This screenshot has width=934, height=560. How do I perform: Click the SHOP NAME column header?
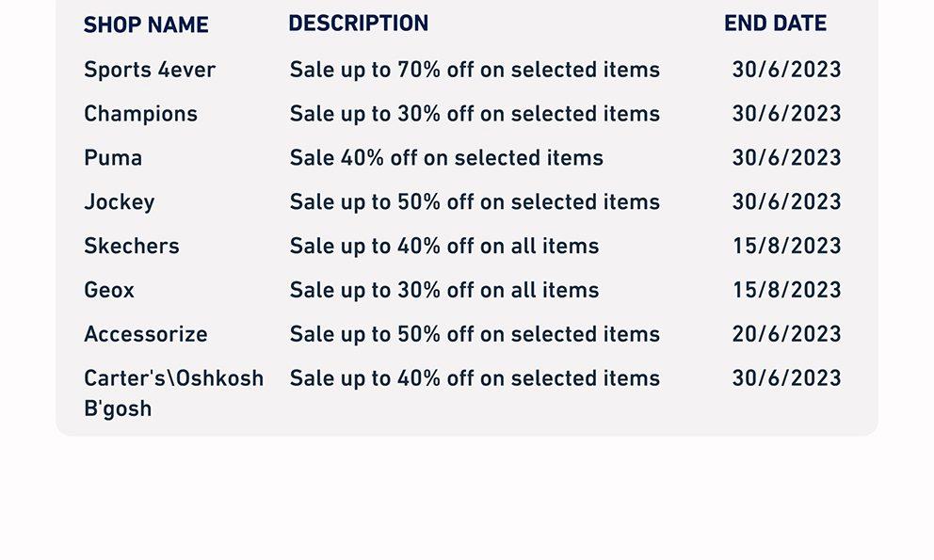(x=146, y=25)
